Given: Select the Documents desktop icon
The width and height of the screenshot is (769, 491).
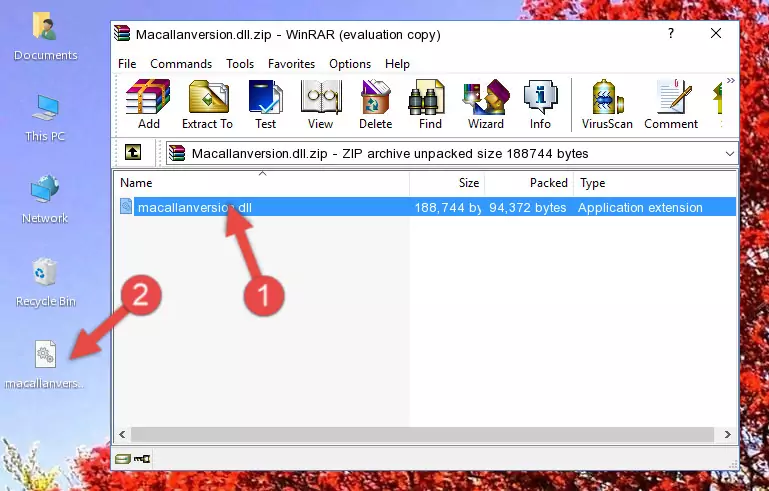Looking at the screenshot, I should tap(45, 37).
